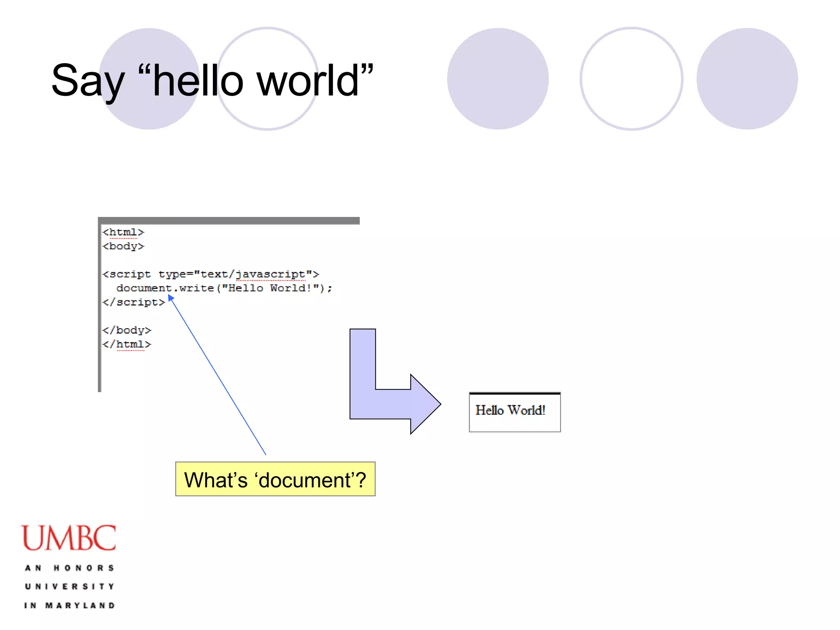The image size is (840, 630).
Task: Select the closing </body> tag
Action: pos(127,330)
